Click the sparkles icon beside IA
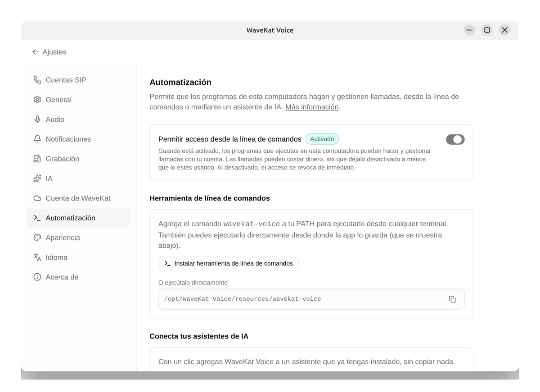Viewport: 540px width, 392px height. (37, 178)
